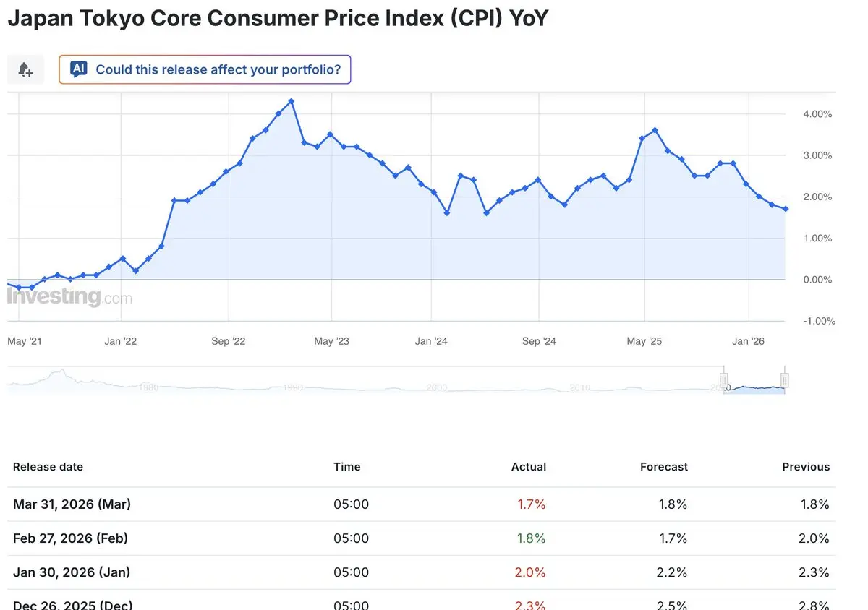This screenshot has width=868, height=610.
Task: Click the left handle of range navigator
Action: (x=723, y=380)
